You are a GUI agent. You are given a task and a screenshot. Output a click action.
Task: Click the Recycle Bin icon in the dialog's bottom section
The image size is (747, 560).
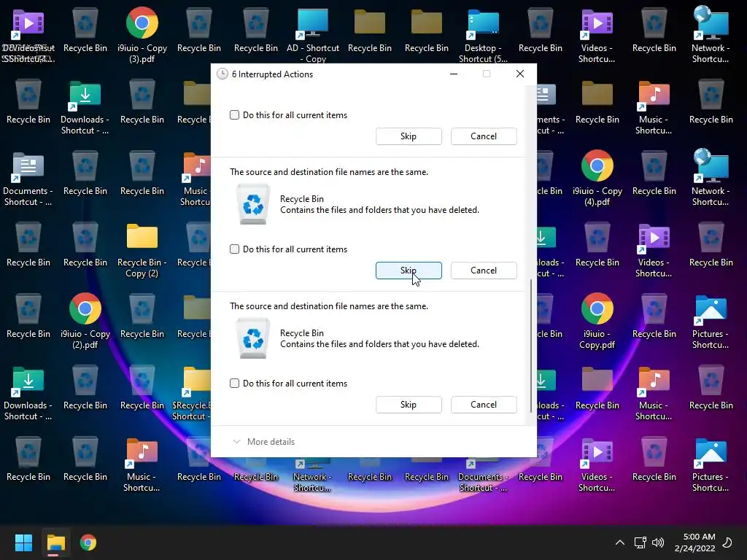click(253, 338)
